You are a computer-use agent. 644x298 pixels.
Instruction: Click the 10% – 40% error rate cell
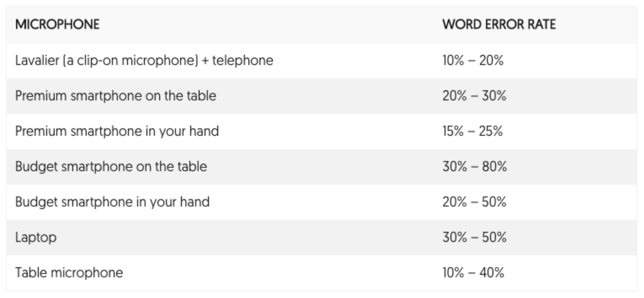(x=473, y=273)
